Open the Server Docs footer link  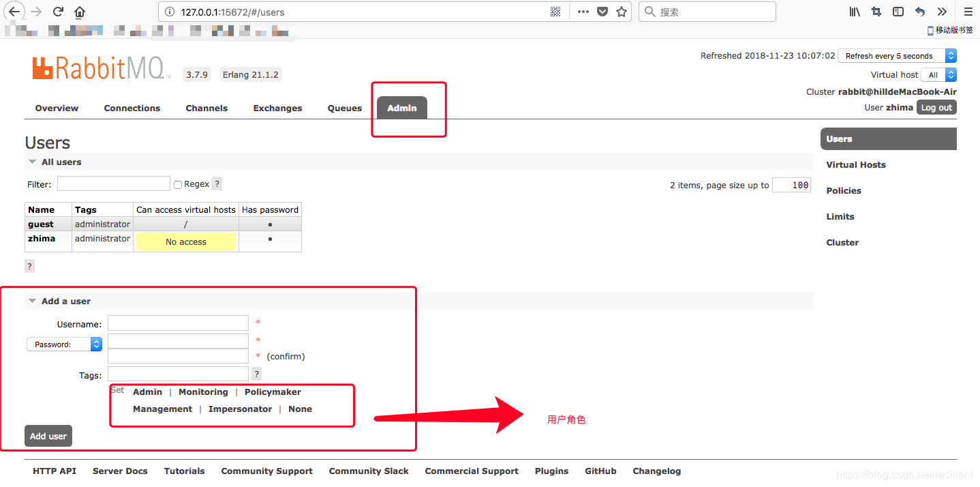click(120, 471)
